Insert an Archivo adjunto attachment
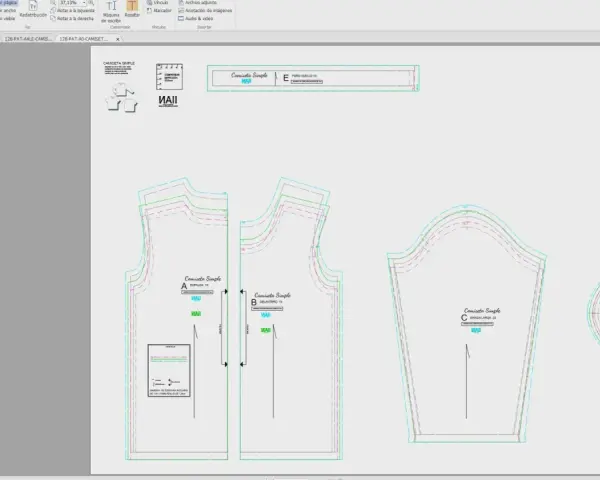Screen dimensions: 600x480 point(197,3)
